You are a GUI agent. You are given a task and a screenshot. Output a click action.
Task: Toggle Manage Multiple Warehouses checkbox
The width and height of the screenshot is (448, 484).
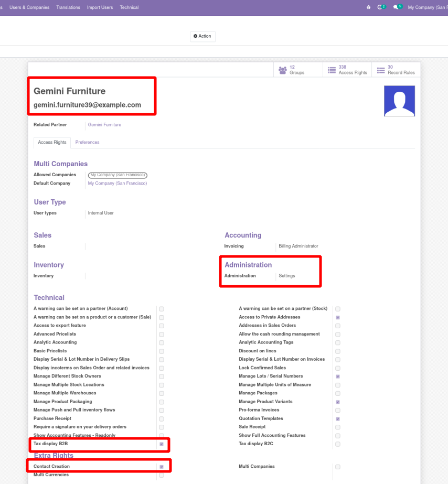(162, 394)
